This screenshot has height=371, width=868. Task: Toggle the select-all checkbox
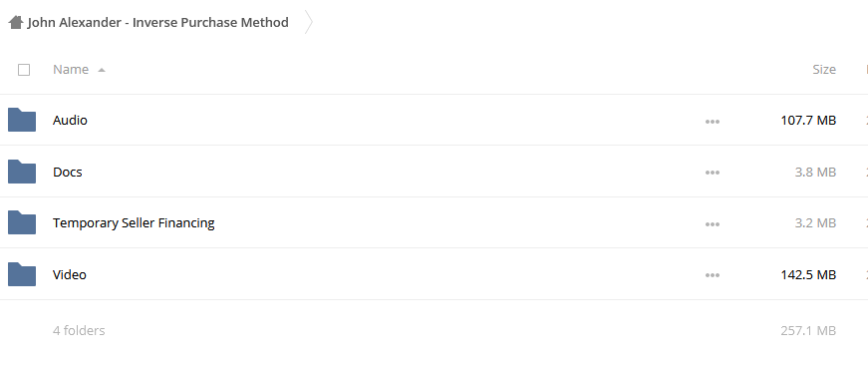(x=24, y=70)
